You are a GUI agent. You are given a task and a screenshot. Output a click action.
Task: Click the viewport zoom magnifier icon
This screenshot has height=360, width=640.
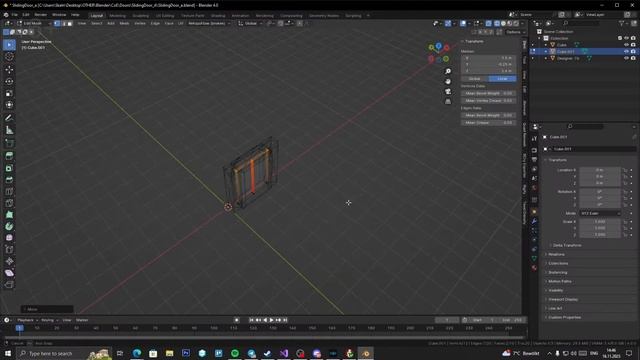(448, 71)
